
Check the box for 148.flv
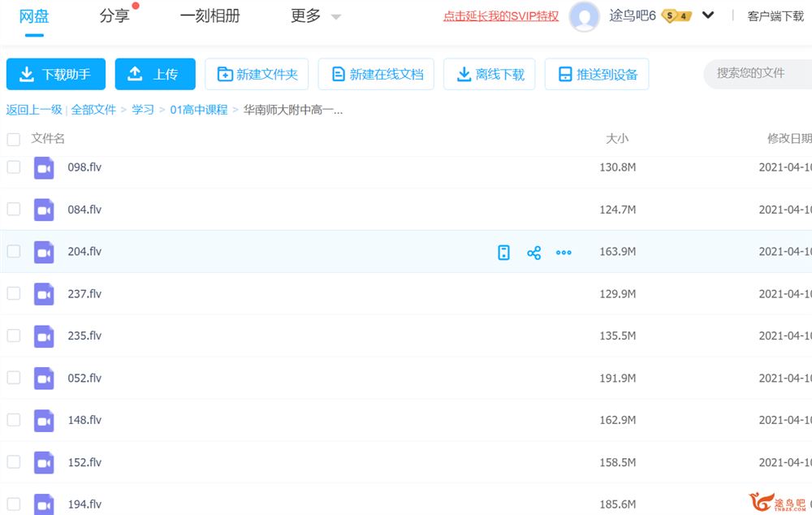coord(14,420)
